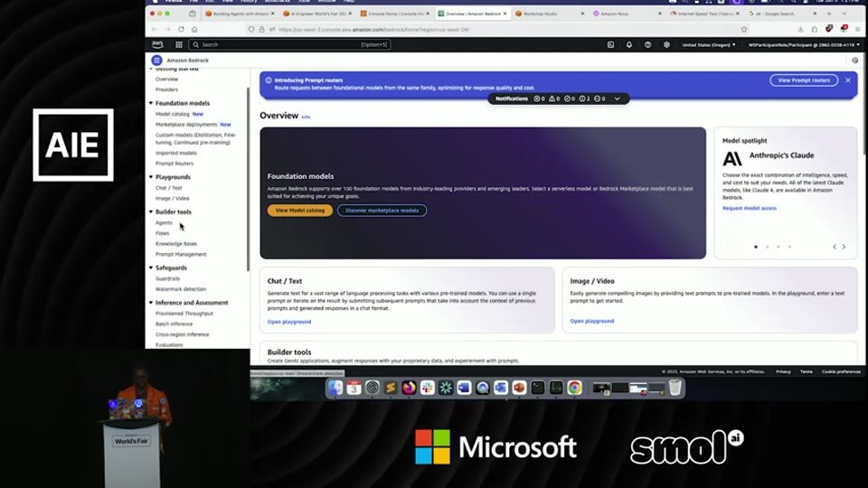Open Guardrails in the sidebar
868x488 pixels.
[x=168, y=278]
